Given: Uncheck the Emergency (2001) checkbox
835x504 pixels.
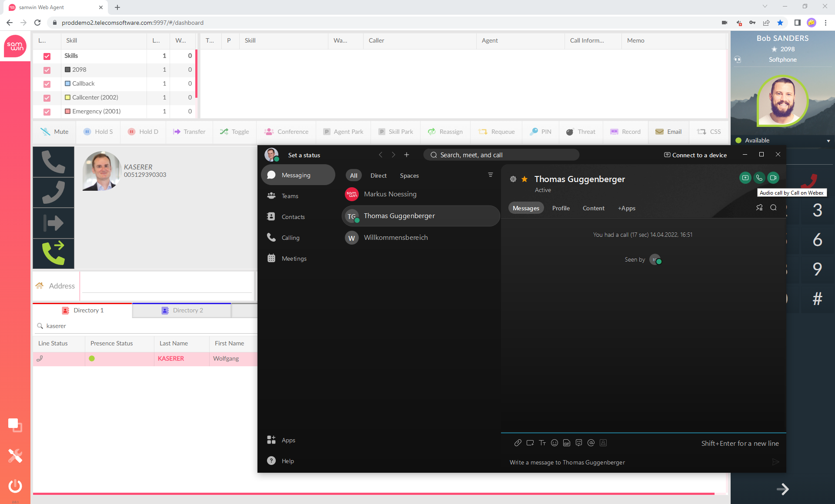Looking at the screenshot, I should tap(47, 112).
